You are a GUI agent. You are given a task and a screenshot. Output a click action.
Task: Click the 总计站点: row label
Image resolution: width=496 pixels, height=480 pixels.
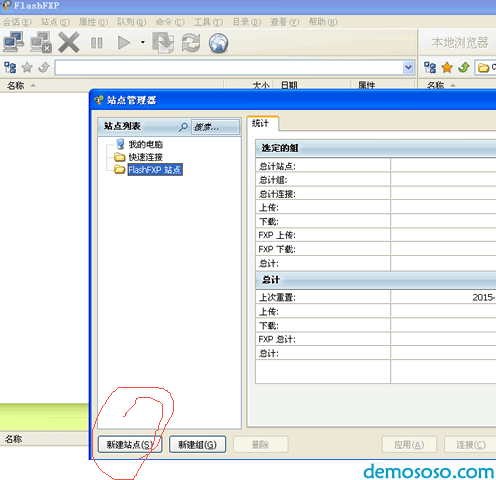tap(277, 166)
